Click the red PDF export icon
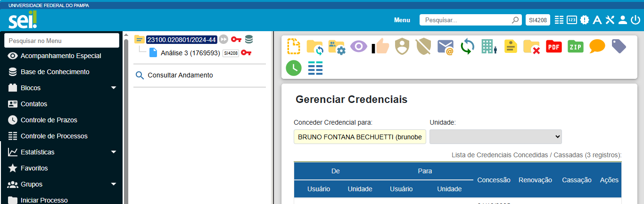The height and width of the screenshot is (204, 644). 553,46
